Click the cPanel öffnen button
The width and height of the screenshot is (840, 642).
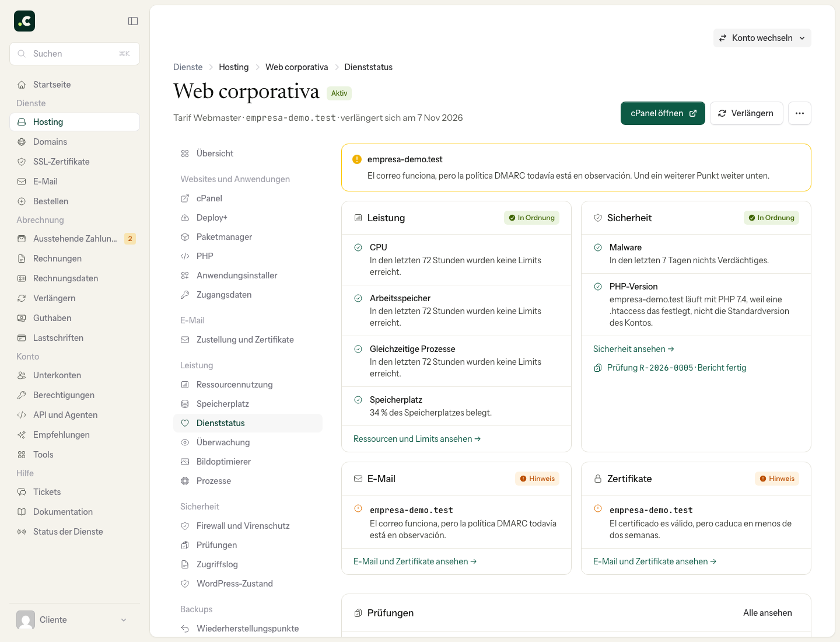663,113
